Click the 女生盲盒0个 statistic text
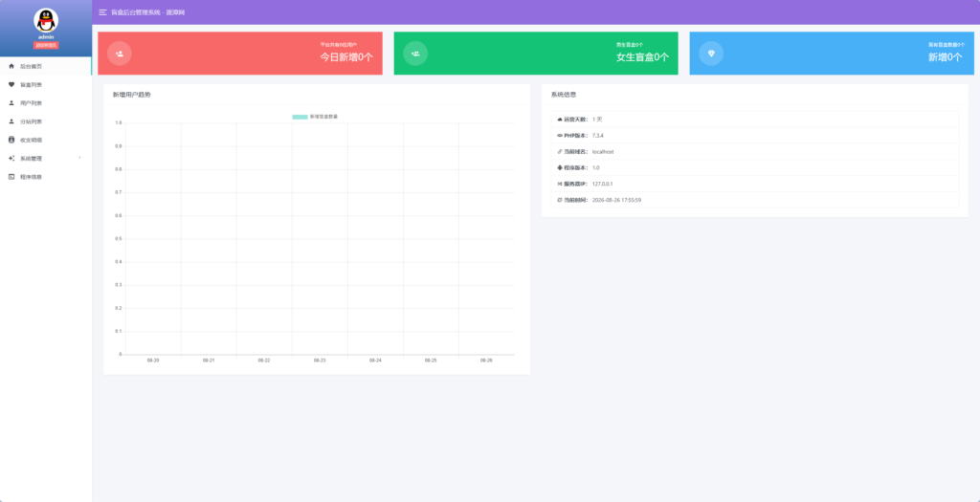This screenshot has width=980, height=502. 642,56
